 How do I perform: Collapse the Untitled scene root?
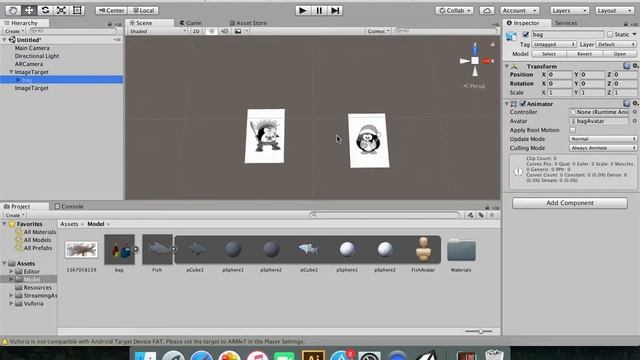point(4,40)
